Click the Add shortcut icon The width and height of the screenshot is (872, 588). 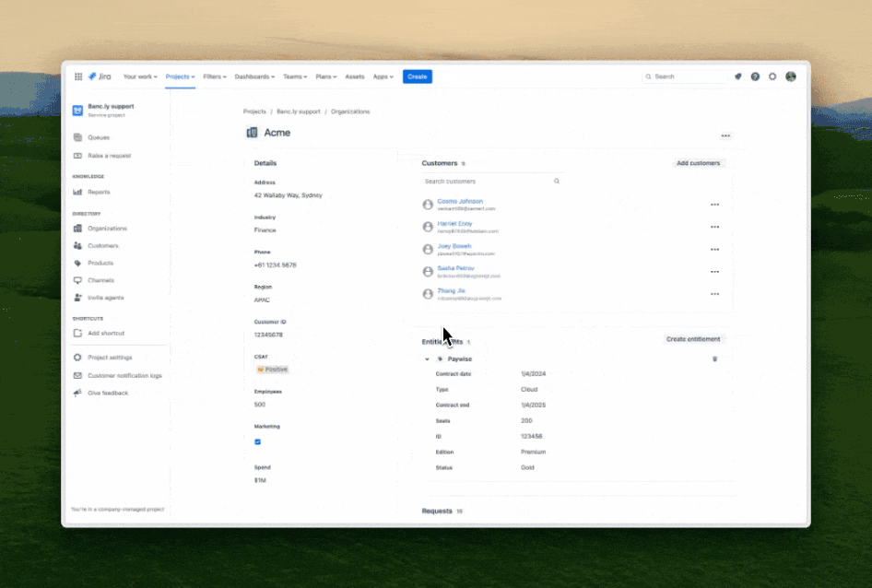coord(77,334)
